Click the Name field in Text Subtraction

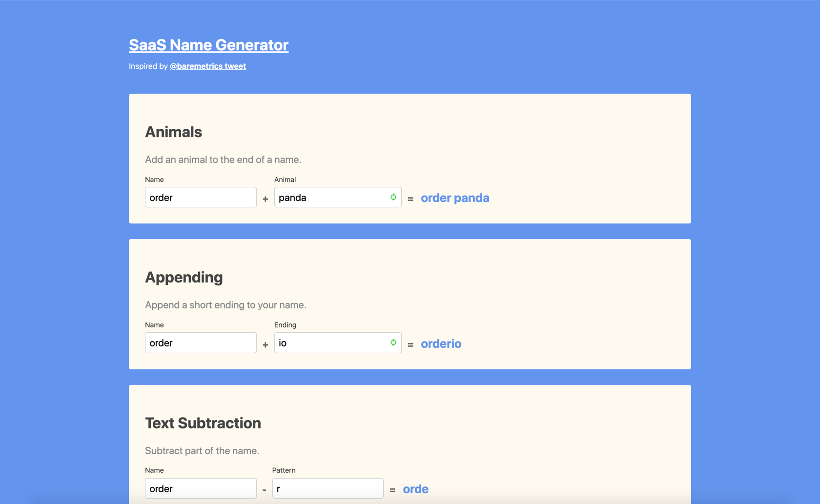[x=201, y=488]
